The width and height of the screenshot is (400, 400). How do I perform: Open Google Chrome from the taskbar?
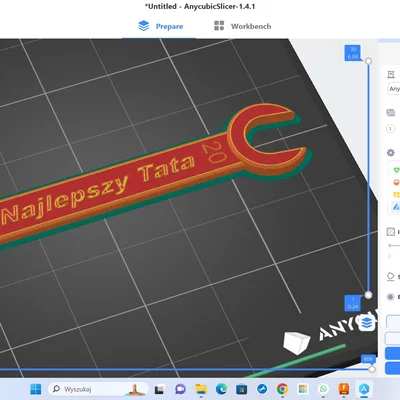tap(282, 389)
